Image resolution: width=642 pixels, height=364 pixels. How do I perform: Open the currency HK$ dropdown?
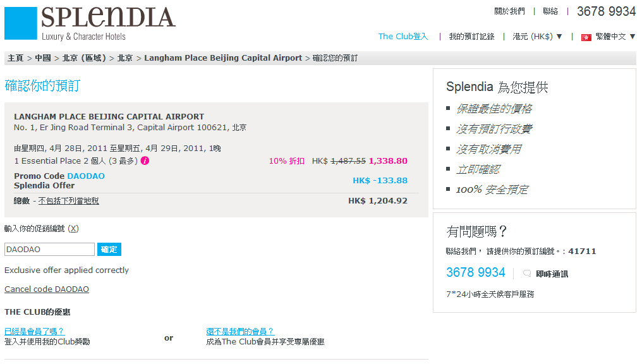[x=537, y=37]
